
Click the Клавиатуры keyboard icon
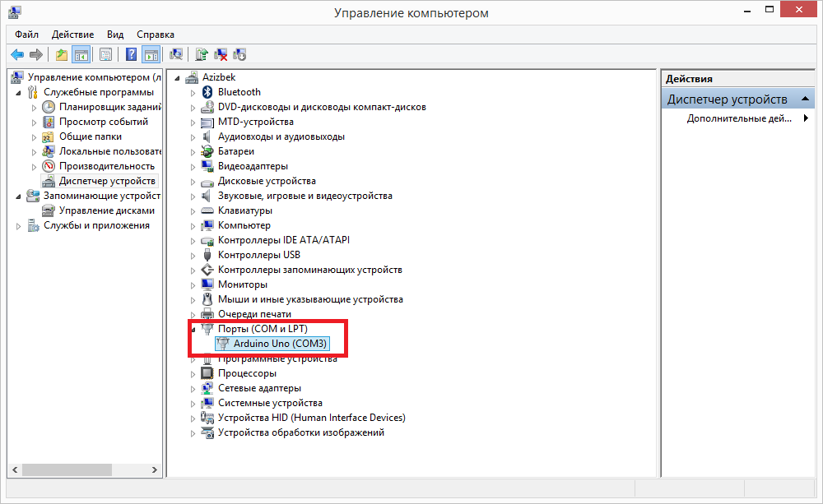(207, 210)
